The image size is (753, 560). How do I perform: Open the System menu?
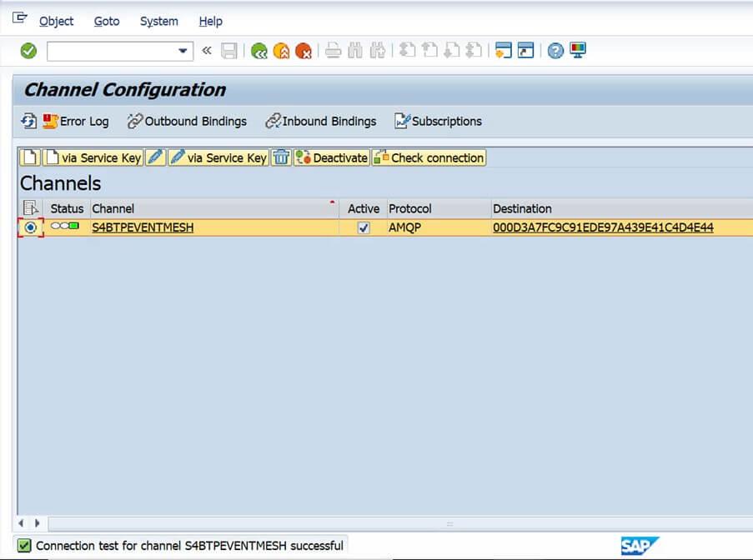coord(159,21)
